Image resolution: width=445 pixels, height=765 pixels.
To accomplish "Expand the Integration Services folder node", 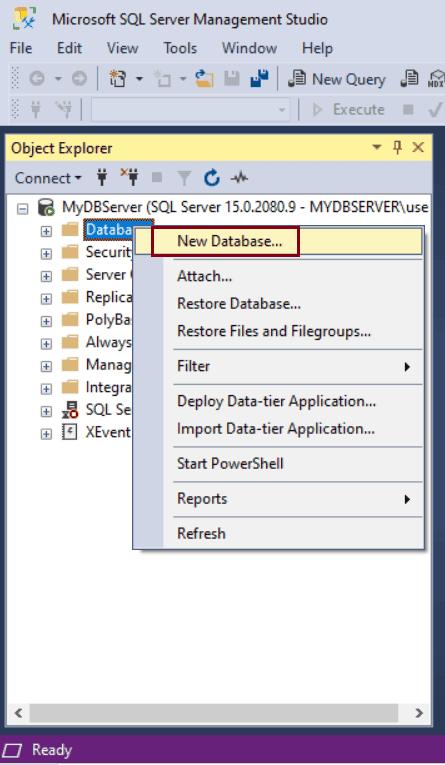I will [x=46, y=389].
